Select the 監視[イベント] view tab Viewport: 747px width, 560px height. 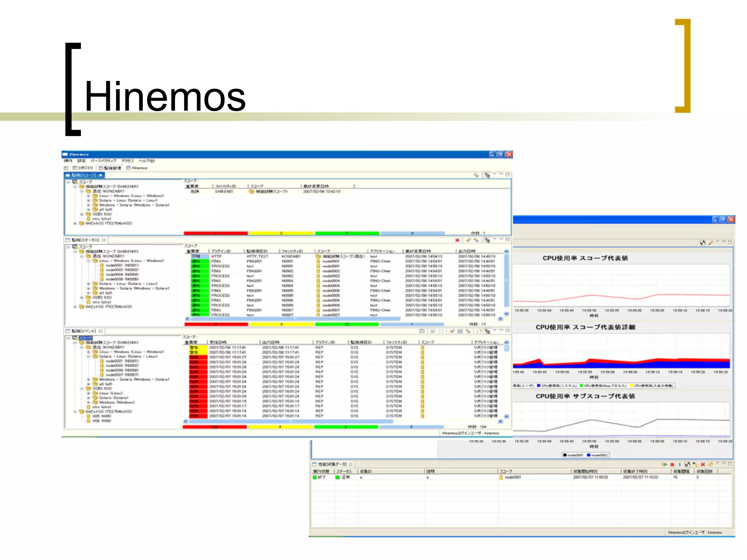(x=84, y=331)
